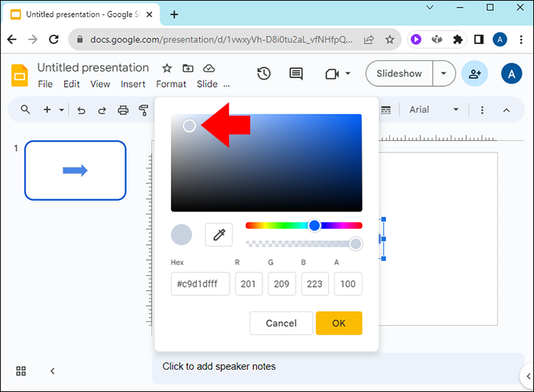Edit the A alpha value field
The image size is (534, 392).
point(348,284)
